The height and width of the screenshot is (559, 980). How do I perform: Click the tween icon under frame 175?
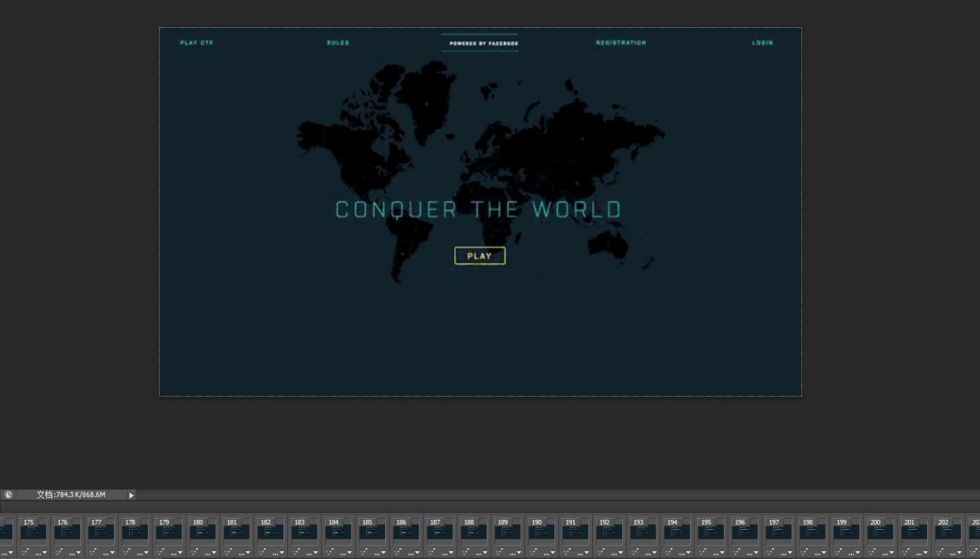26,552
